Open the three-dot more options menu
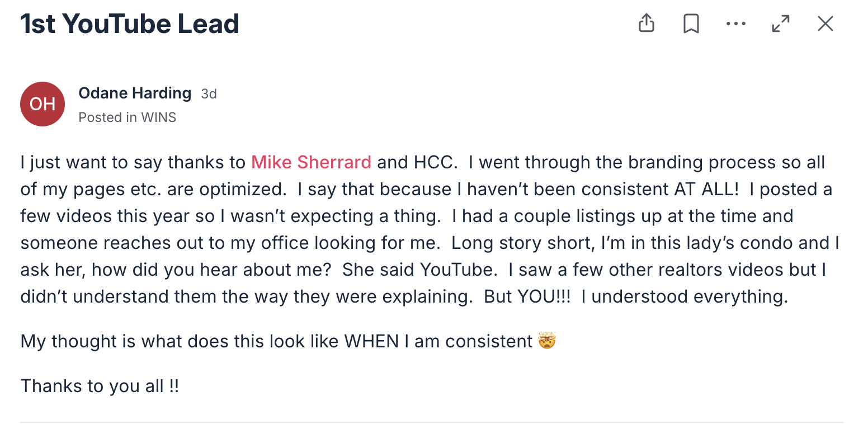868x424 pixels. pos(735,23)
